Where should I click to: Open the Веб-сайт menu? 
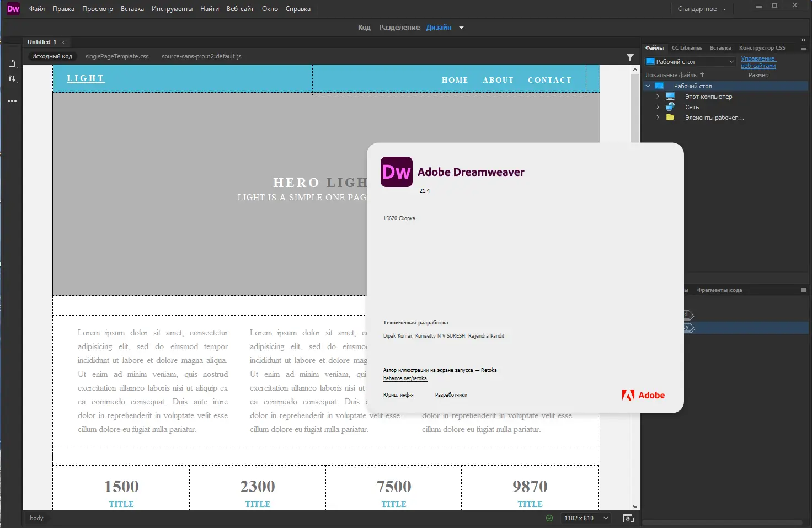click(x=240, y=9)
